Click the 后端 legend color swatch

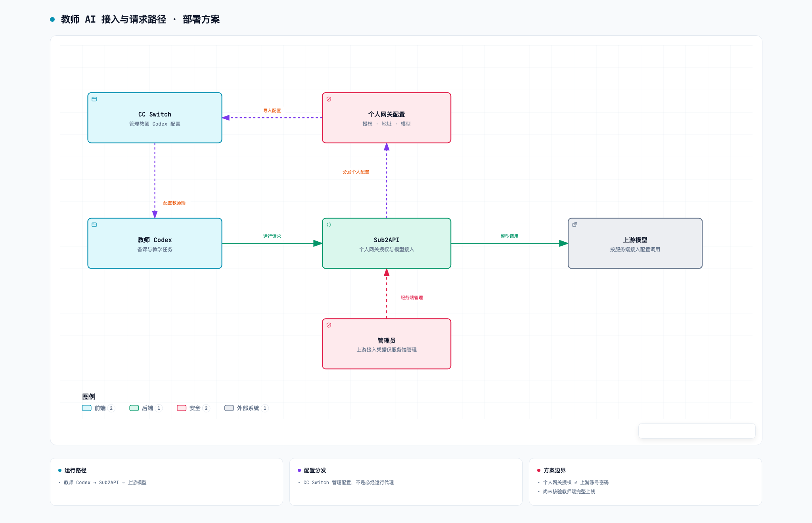(x=134, y=408)
